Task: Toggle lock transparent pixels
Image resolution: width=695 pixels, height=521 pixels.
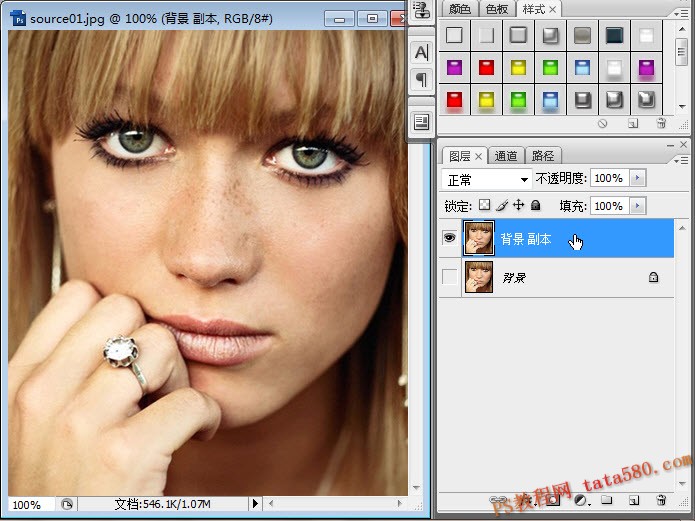Action: (484, 205)
